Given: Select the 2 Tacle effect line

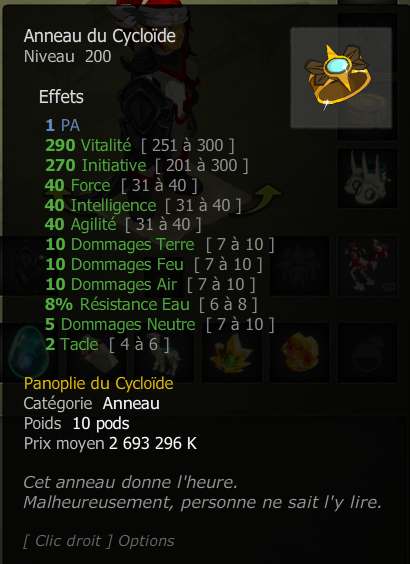Looking at the screenshot, I should (x=107, y=345).
